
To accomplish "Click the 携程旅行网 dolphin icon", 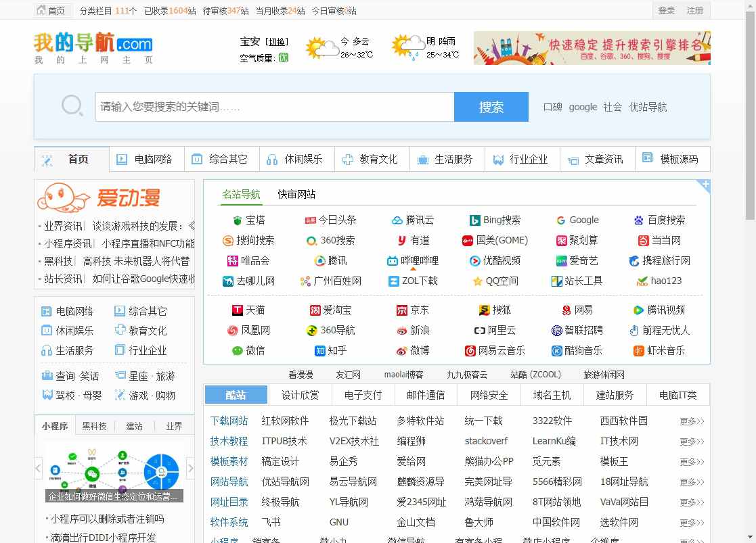I will coord(634,261).
